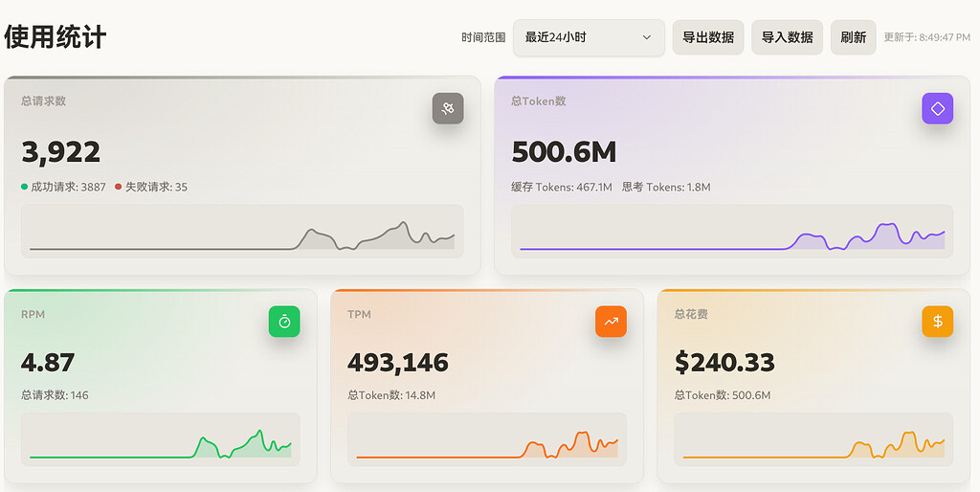
Task: Click the orange TPM sparkline chart
Action: click(487, 439)
